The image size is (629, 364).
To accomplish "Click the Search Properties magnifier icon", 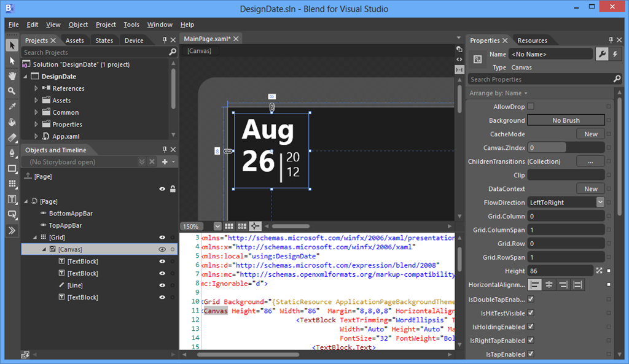I will [x=617, y=79].
